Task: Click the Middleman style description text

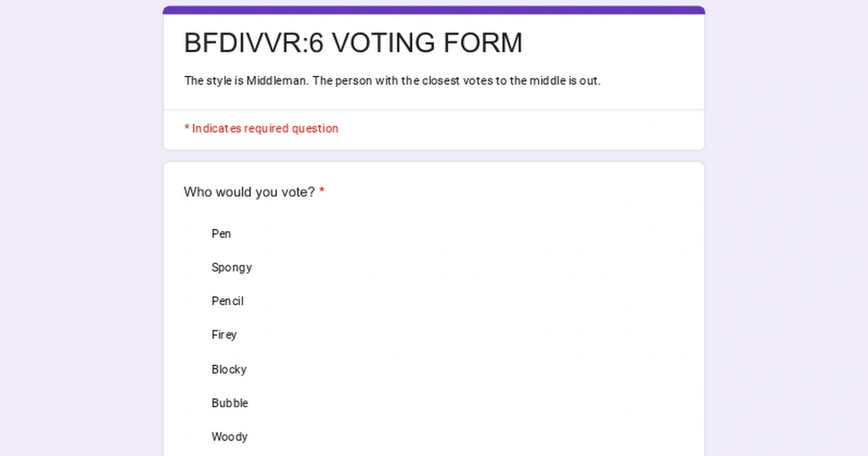Action: [392, 81]
